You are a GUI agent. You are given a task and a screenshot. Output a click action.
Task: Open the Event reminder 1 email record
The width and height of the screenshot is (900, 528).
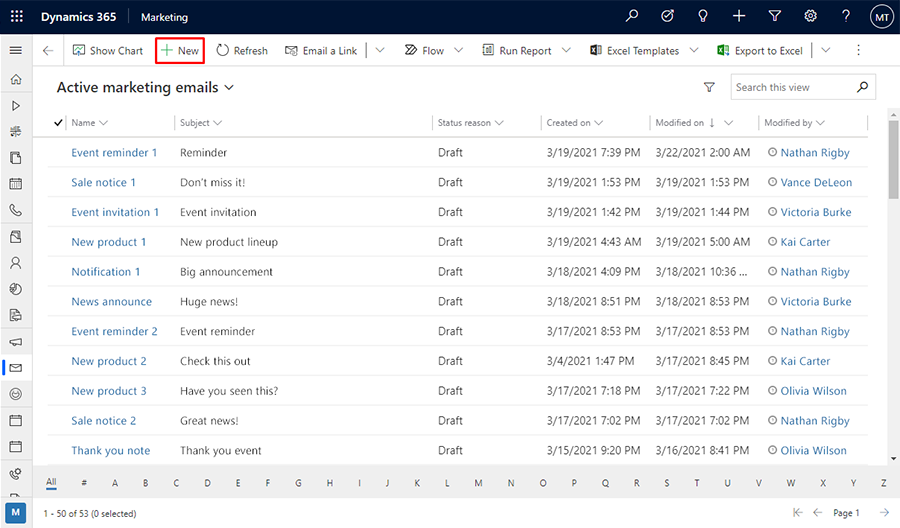coord(114,153)
